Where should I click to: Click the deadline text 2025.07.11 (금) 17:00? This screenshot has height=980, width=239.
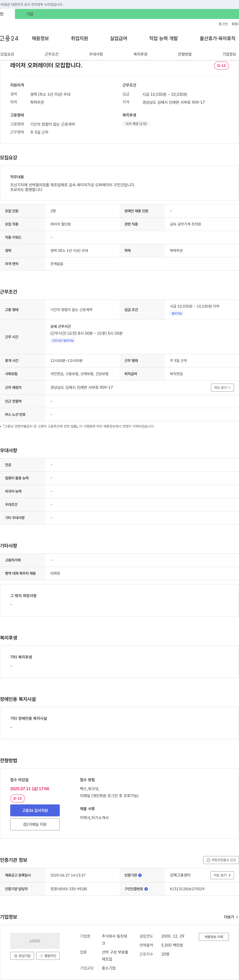[30, 789]
